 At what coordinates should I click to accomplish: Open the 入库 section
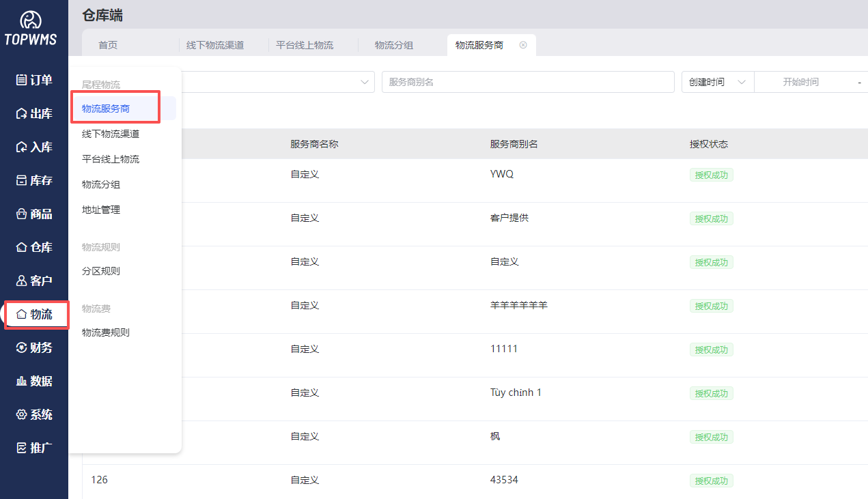coord(34,147)
